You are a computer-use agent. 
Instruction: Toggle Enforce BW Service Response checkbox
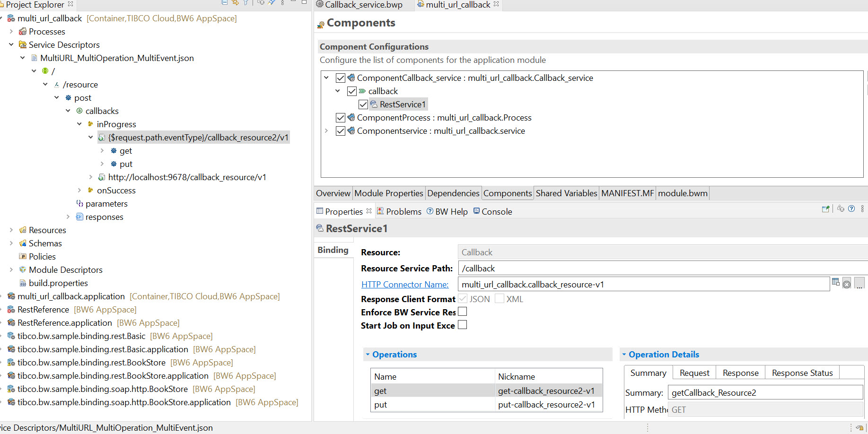click(x=463, y=312)
